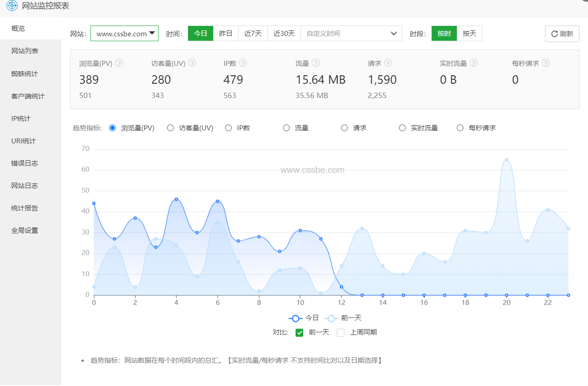Open URI统计 sidebar tab
Screen dimensions: 588x386
point(30,141)
